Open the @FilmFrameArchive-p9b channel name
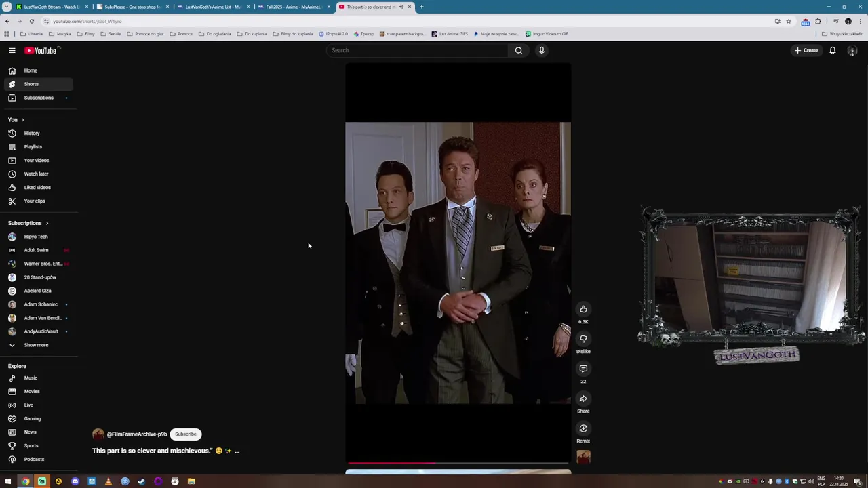 point(137,434)
